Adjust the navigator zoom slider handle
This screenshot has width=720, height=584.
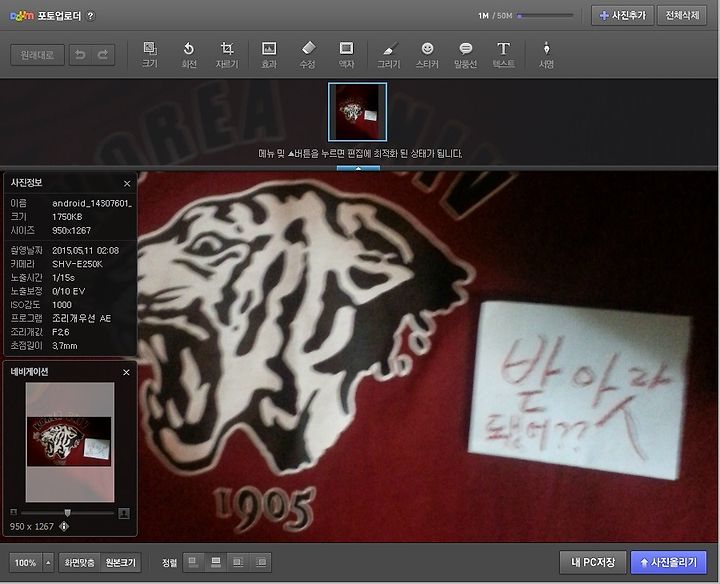(68, 512)
